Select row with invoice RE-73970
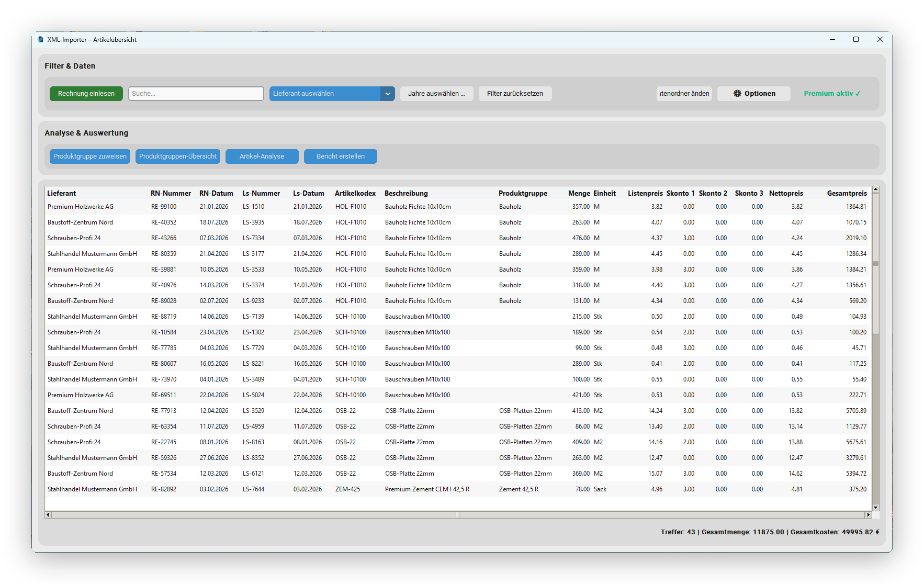The image size is (924, 584). [x=457, y=379]
